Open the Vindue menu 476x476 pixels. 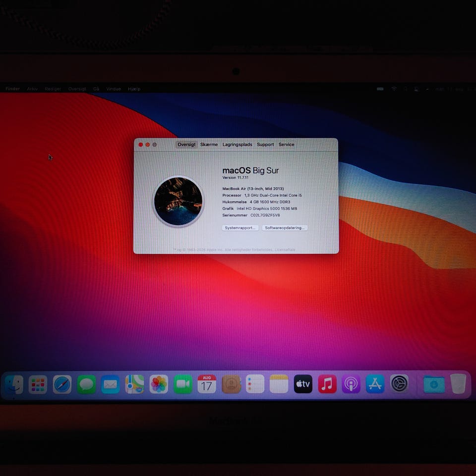114,89
